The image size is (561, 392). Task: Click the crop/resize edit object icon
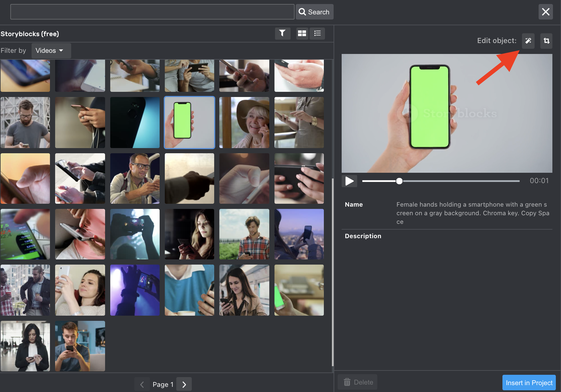(546, 40)
